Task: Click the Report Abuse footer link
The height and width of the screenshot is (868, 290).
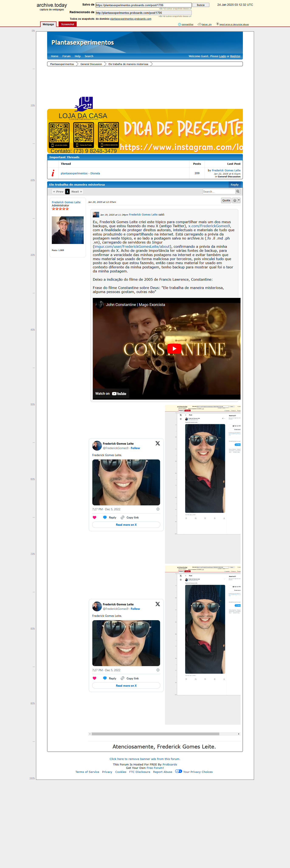Action: click(x=162, y=772)
